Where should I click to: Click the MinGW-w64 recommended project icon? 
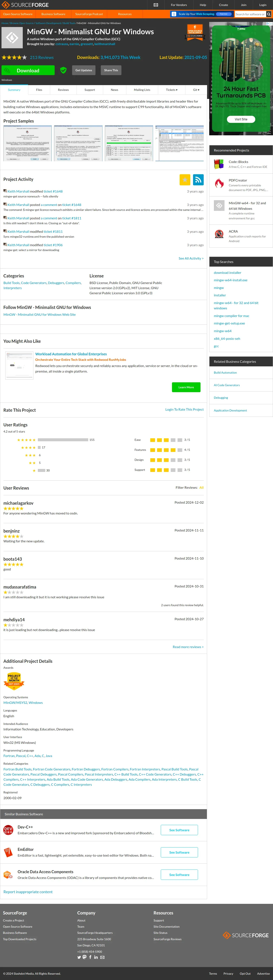tap(219, 206)
